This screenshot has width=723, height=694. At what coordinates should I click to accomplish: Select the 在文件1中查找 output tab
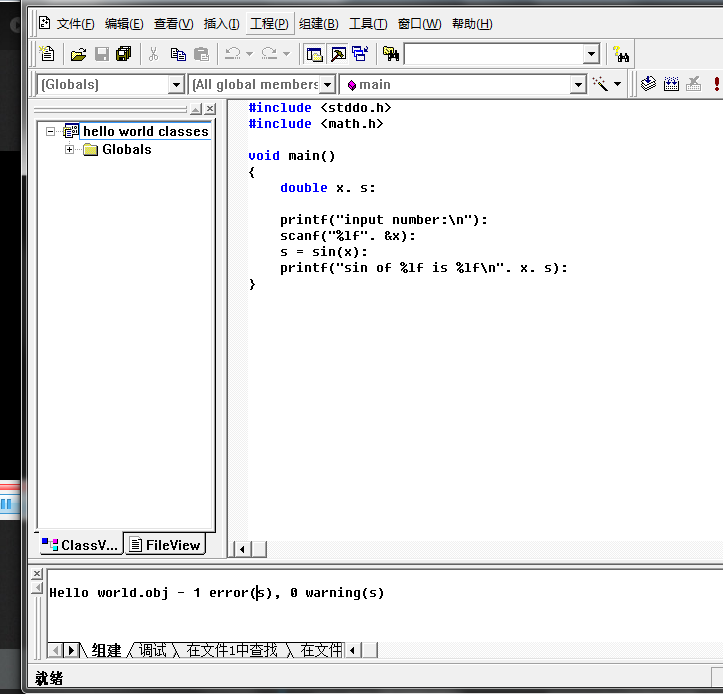[232, 650]
